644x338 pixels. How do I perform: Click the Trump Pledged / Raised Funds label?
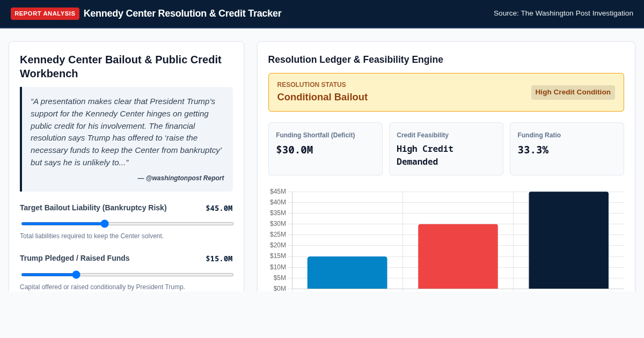click(x=75, y=258)
